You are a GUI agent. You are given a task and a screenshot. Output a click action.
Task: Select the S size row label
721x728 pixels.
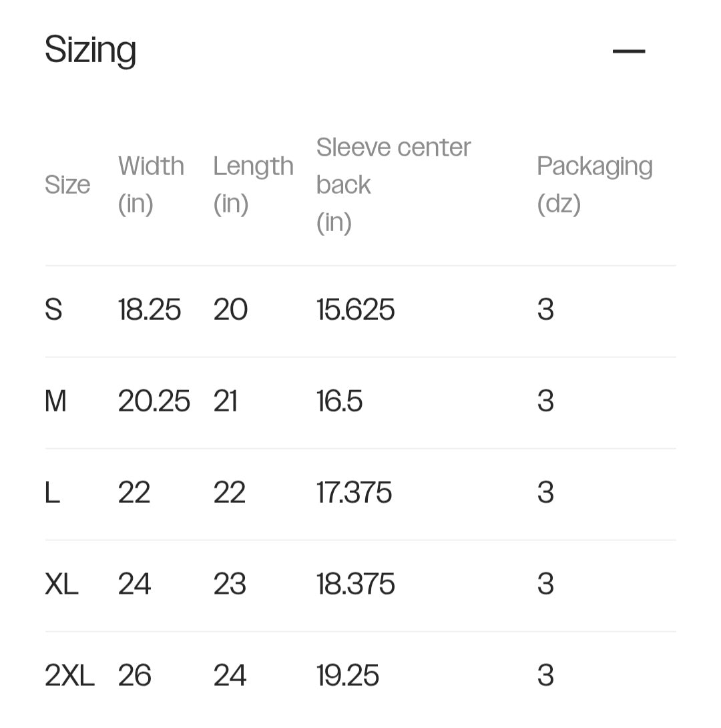tap(53, 310)
